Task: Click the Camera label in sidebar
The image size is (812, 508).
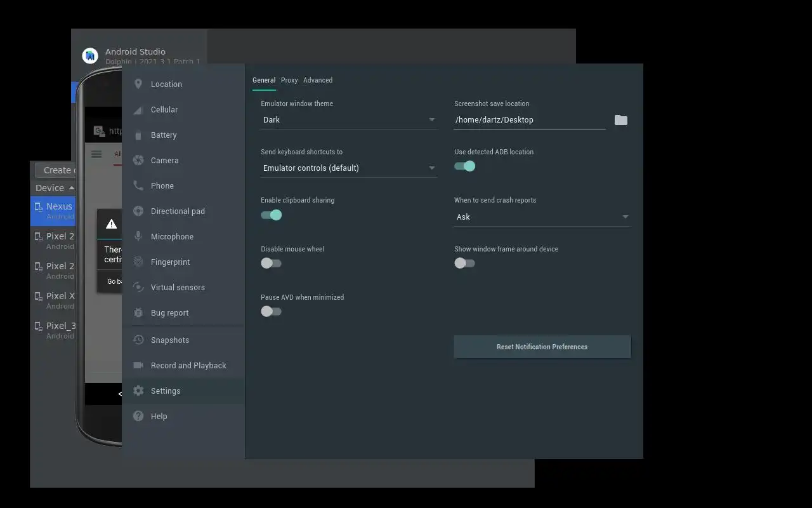Action: tap(165, 161)
